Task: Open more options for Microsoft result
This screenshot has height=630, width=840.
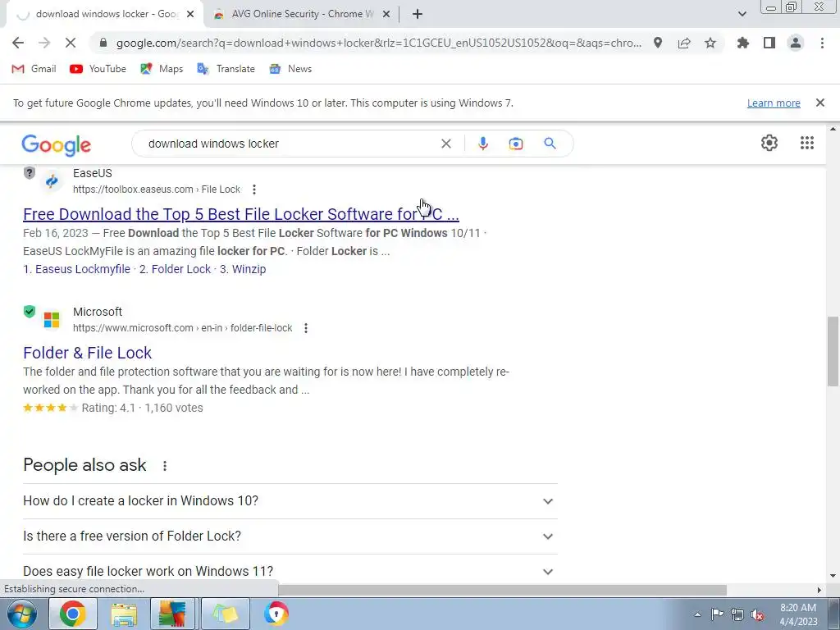Action: [x=306, y=328]
